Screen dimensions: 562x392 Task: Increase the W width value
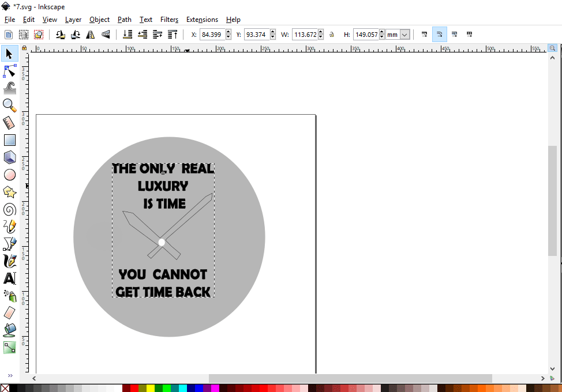pos(321,32)
